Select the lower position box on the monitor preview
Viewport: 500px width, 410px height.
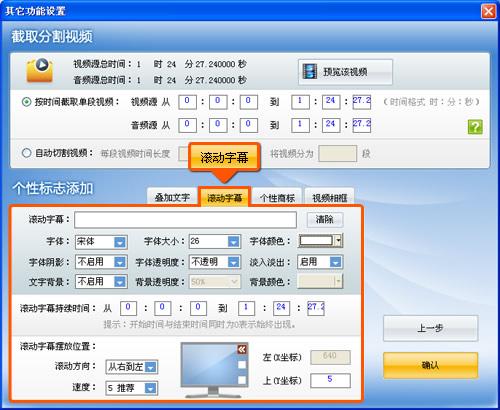[x=242, y=380]
